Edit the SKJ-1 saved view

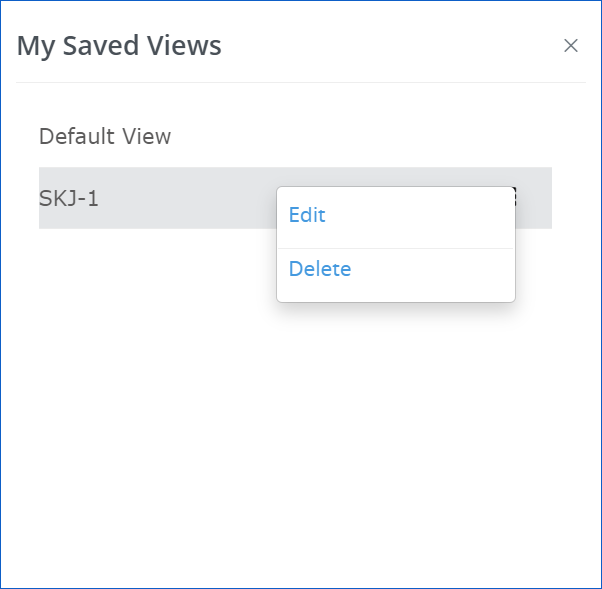(x=307, y=215)
